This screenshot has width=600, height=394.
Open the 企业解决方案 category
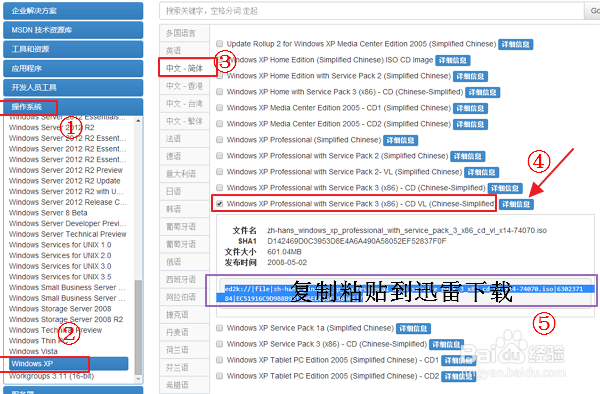point(73,11)
